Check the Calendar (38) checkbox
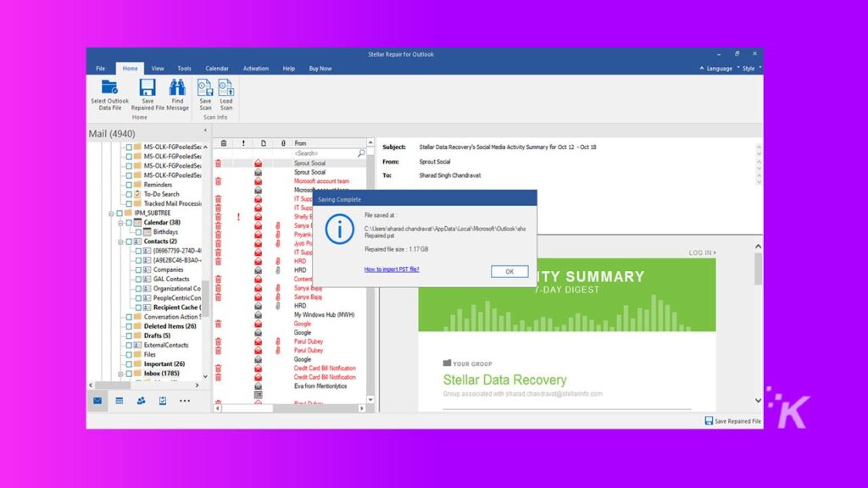Screen dimensions: 868x488 pyautogui.click(x=129, y=223)
